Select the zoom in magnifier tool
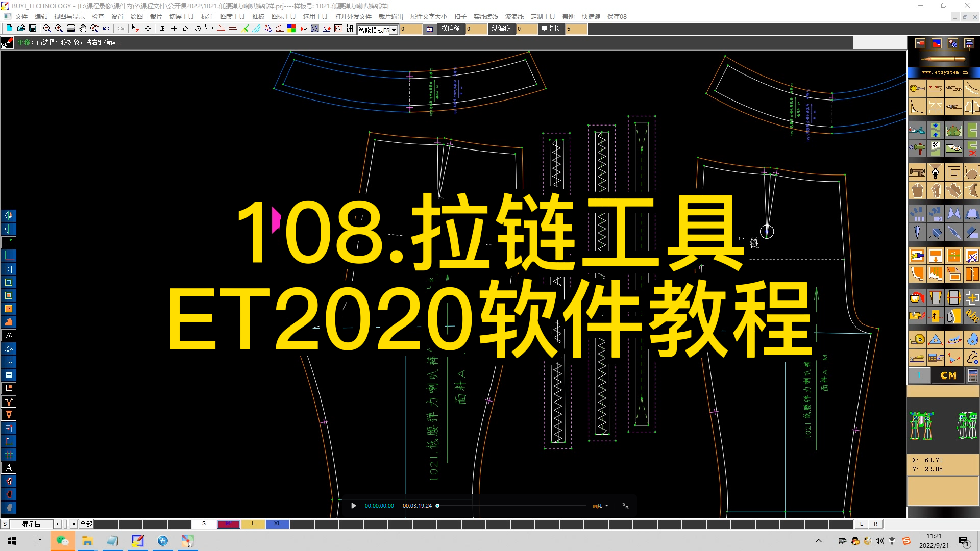The image size is (980, 551). click(x=58, y=29)
